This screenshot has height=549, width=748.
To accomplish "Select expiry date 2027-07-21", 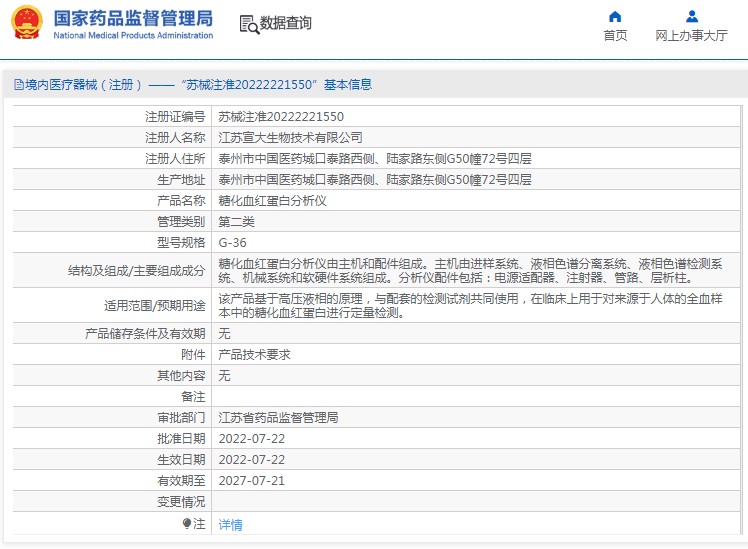I will [x=251, y=481].
